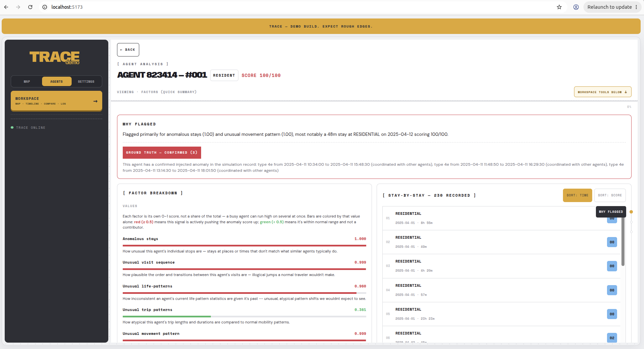Click the Anomalous stays score bar
The image size is (644, 349).
point(244,245)
